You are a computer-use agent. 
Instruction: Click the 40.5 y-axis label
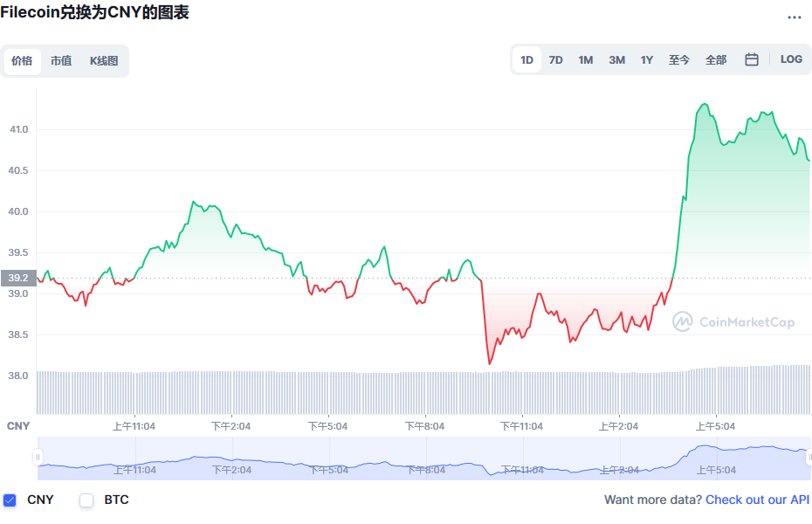18,170
